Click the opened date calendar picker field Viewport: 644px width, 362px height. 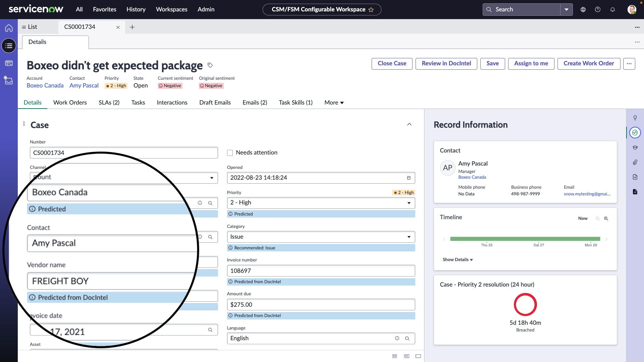(x=409, y=178)
